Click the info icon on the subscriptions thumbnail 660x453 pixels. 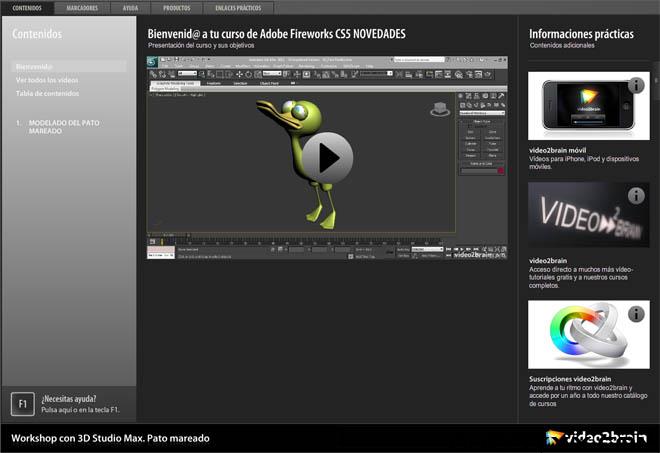[x=636, y=314]
